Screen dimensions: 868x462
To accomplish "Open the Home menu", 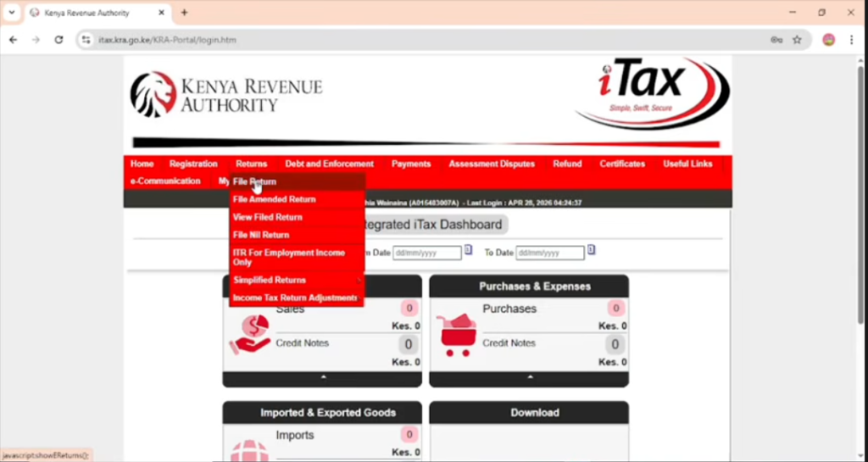I will (142, 164).
